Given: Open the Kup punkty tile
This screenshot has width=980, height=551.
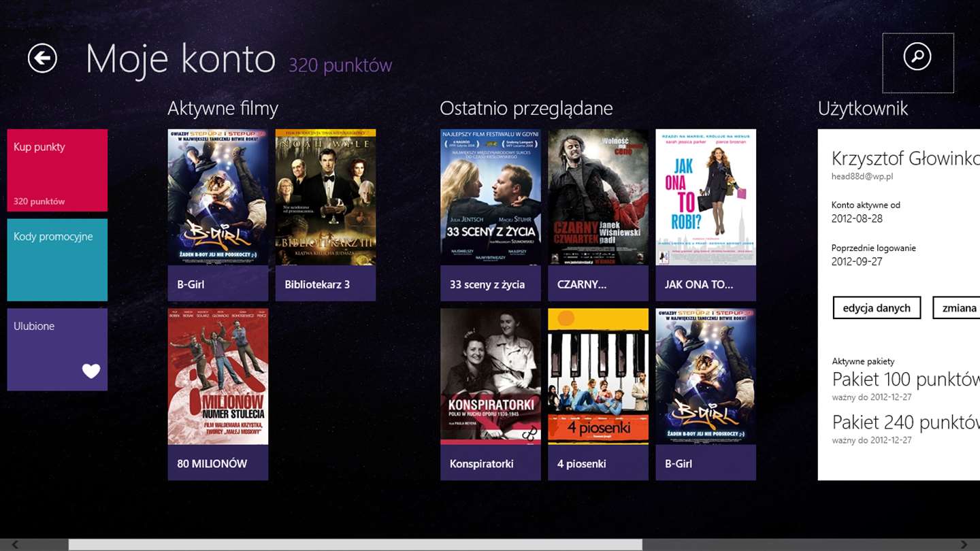Looking at the screenshot, I should tap(57, 170).
